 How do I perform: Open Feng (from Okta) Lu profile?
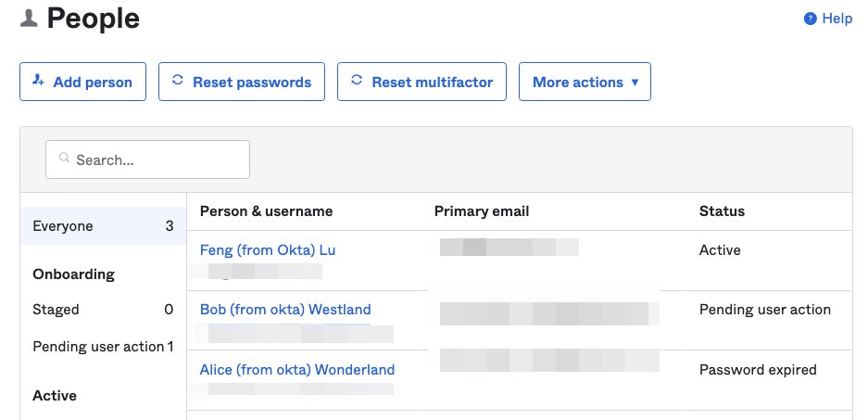point(268,250)
